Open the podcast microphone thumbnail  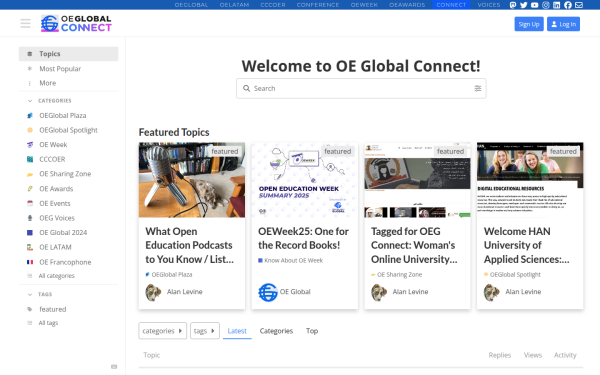click(x=192, y=180)
